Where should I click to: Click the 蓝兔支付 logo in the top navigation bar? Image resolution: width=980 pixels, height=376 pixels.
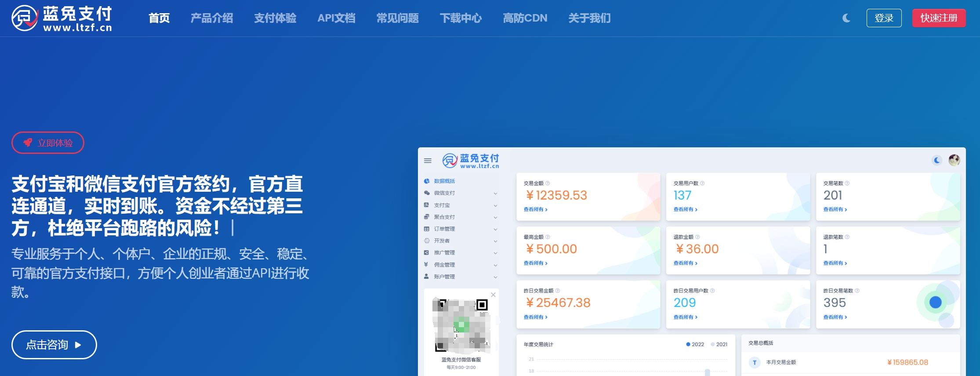(x=62, y=18)
